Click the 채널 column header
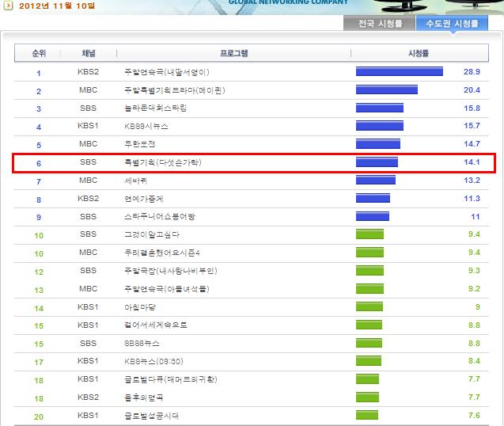504x426 pixels. point(89,53)
